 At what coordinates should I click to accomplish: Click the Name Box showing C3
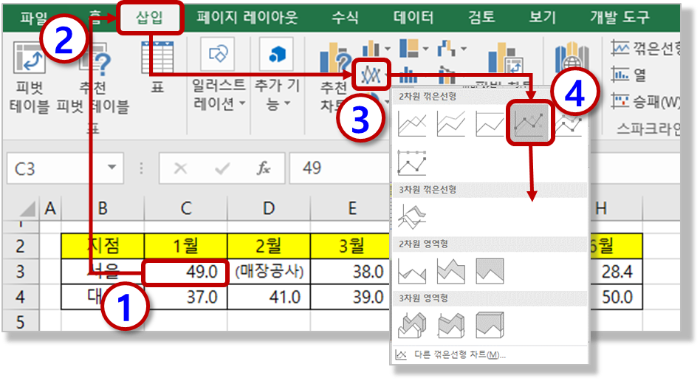(56, 168)
